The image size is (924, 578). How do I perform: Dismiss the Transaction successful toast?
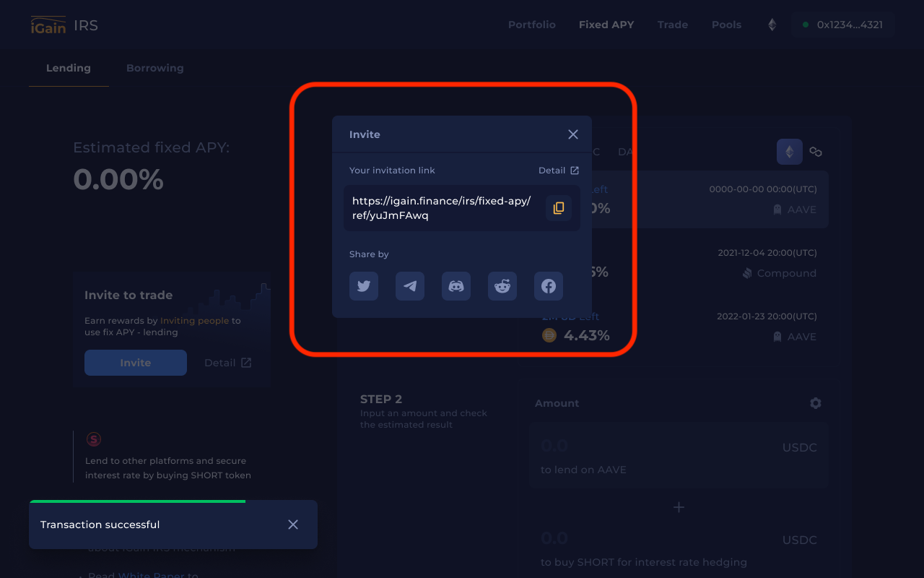coord(293,525)
